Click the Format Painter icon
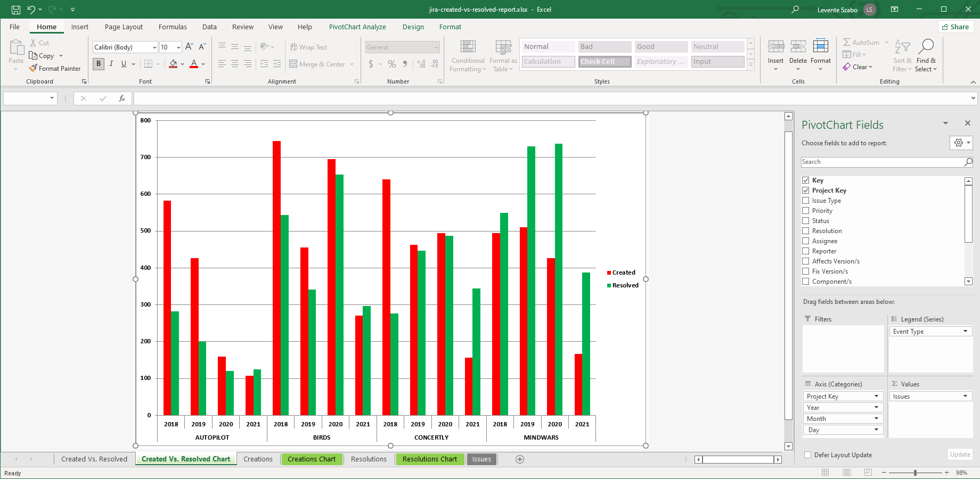980x479 pixels. click(34, 68)
